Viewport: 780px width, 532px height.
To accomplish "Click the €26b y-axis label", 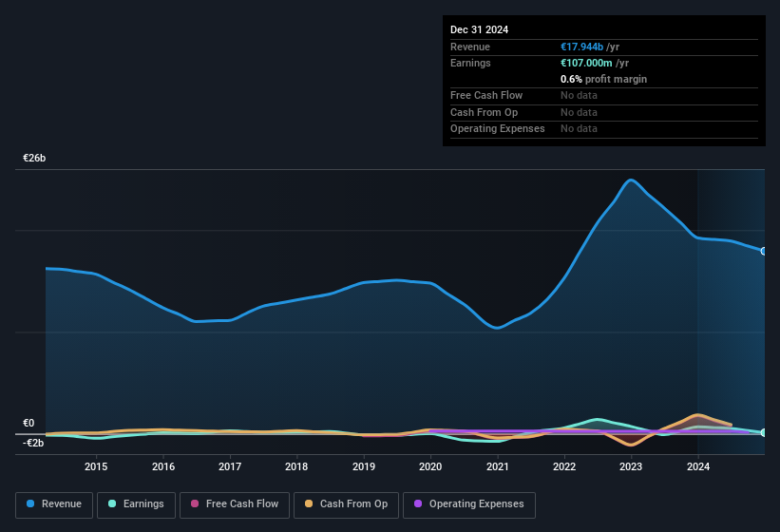I will point(34,158).
